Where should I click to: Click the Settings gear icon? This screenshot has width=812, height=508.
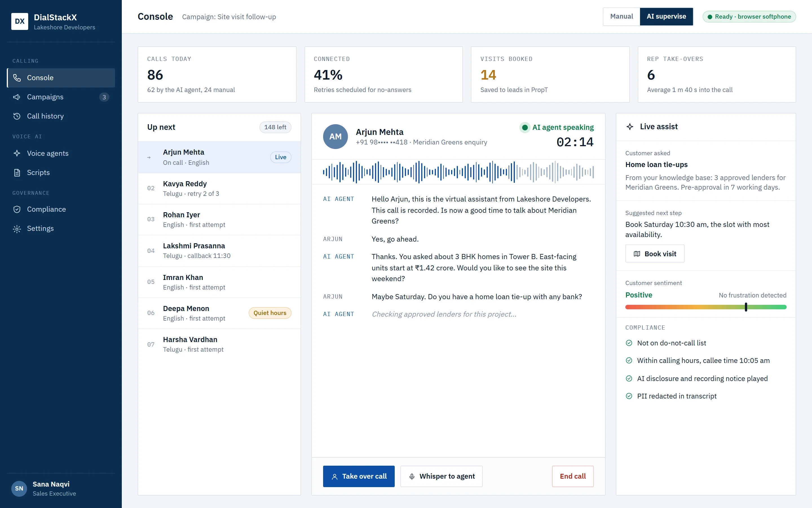click(x=17, y=229)
